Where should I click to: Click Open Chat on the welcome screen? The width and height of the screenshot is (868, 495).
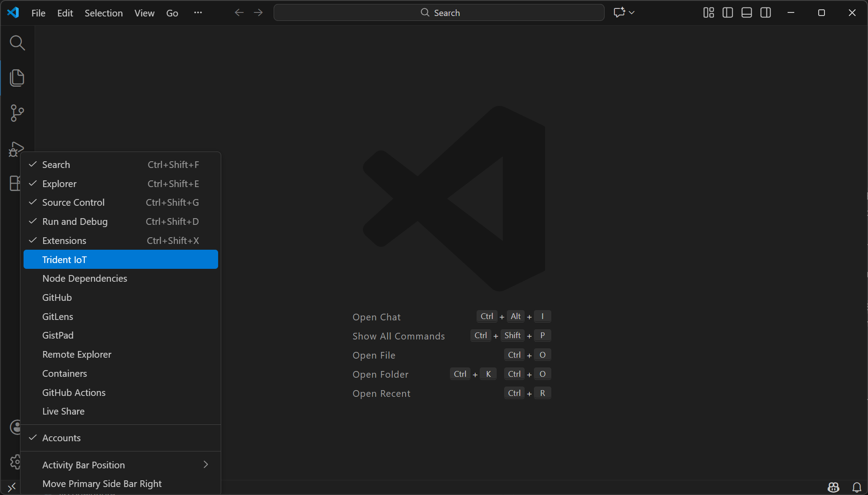[376, 317]
